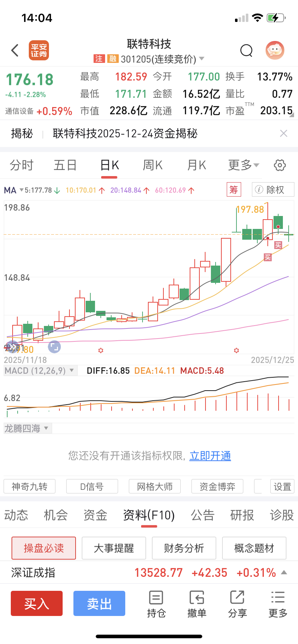The height and width of the screenshot is (644, 298).
Task: Open the 筹 chip distribution icon
Action: coord(234,189)
